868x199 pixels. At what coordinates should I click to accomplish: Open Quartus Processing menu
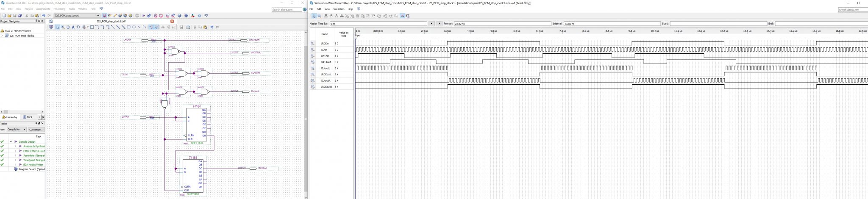coord(59,9)
